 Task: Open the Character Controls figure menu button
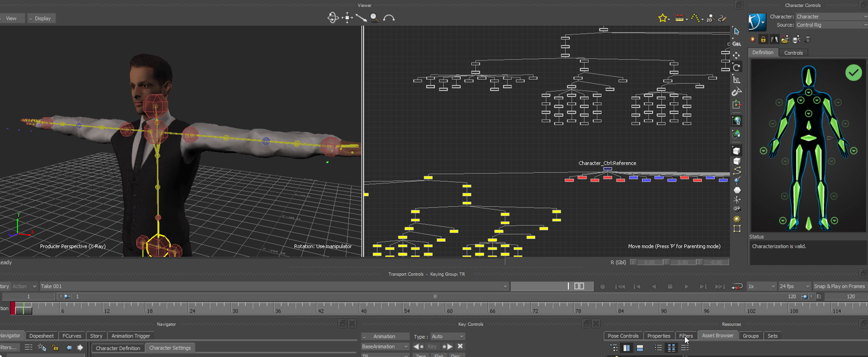pyautogui.click(x=757, y=21)
